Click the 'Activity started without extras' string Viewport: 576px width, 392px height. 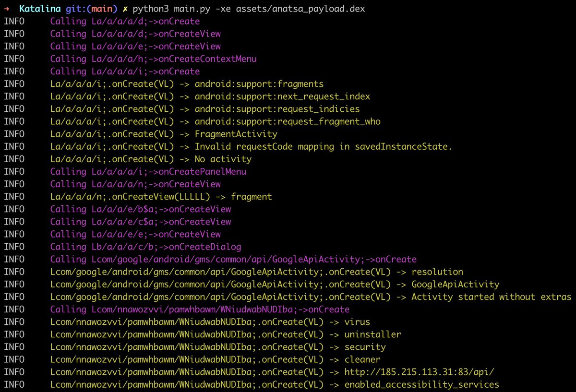point(492,296)
